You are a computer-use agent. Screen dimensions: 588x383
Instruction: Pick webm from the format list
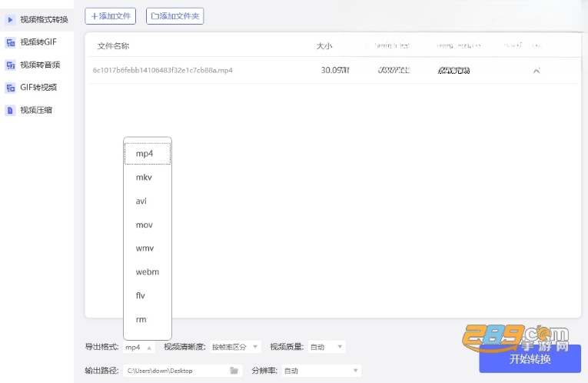(x=148, y=271)
